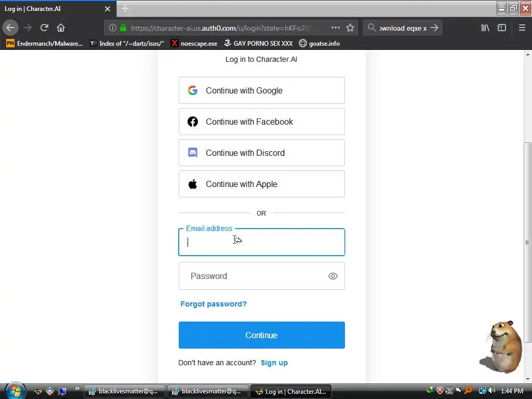This screenshot has height=399, width=532.
Task: Click the address bar URL text
Action: [x=221, y=28]
